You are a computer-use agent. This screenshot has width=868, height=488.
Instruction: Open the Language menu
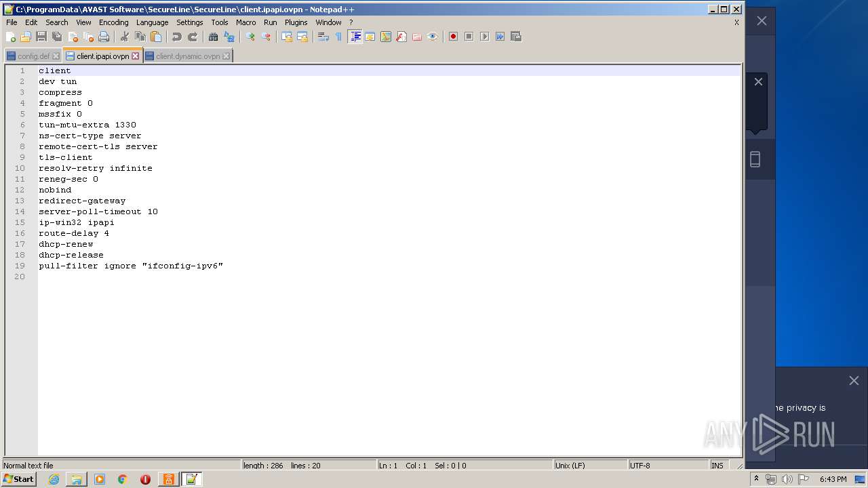click(x=152, y=22)
